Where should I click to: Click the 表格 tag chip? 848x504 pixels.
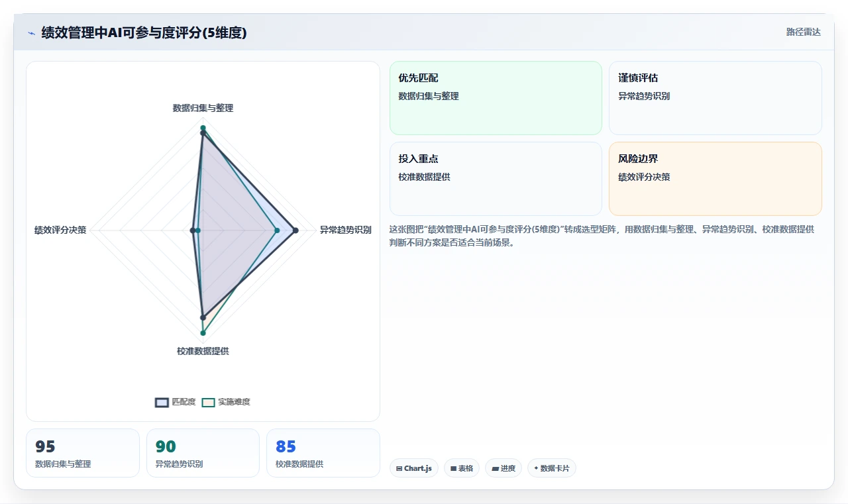(462, 468)
